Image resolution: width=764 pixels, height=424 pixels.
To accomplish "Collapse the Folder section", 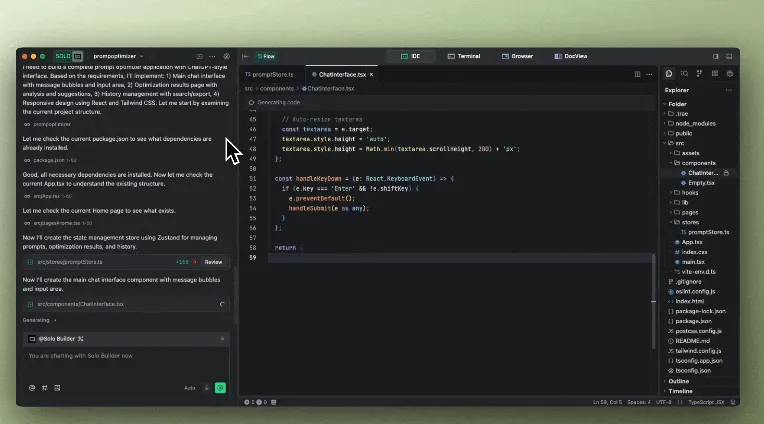I will point(676,104).
